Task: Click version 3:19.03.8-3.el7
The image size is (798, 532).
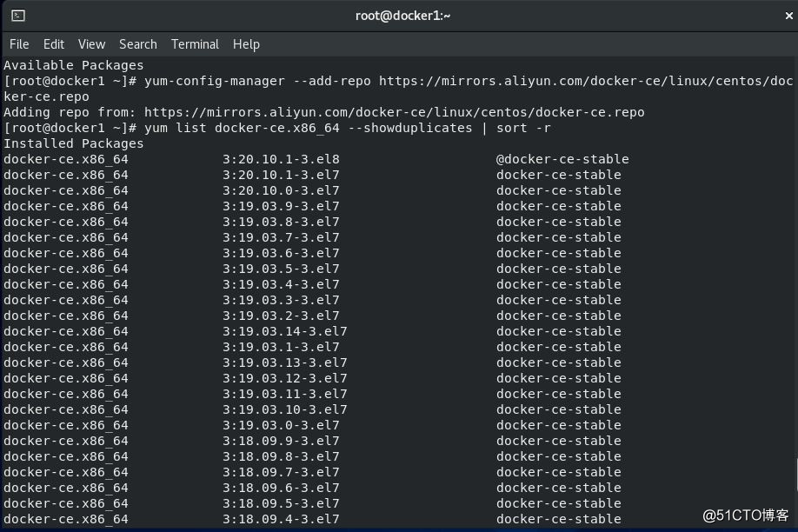Action: [x=281, y=222]
